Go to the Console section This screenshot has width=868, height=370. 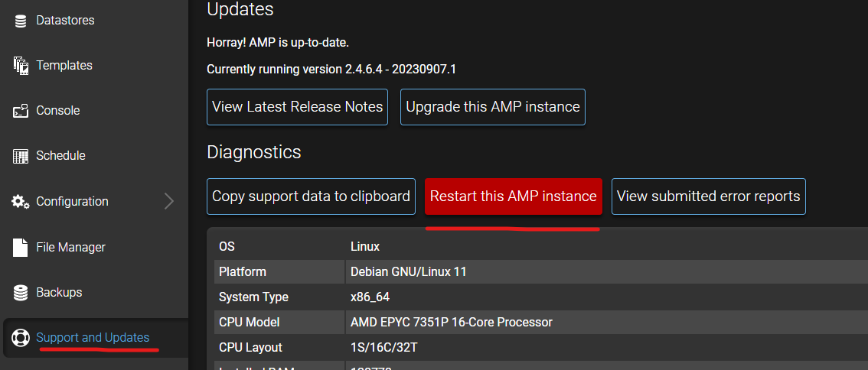(58, 111)
